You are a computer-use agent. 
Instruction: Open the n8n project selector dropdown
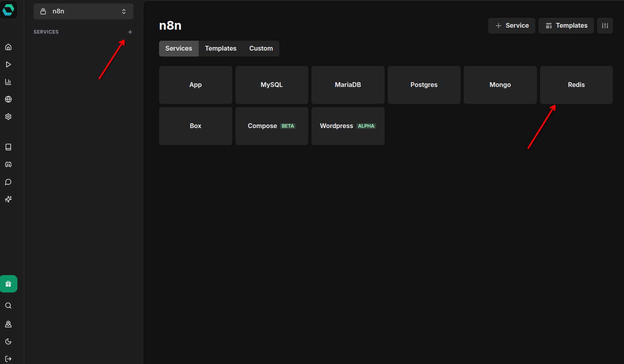(x=83, y=11)
